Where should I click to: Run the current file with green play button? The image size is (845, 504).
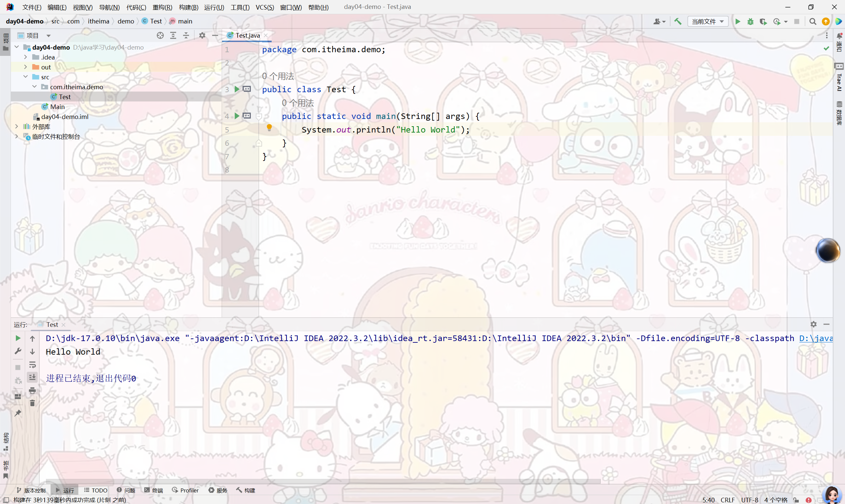tap(737, 21)
